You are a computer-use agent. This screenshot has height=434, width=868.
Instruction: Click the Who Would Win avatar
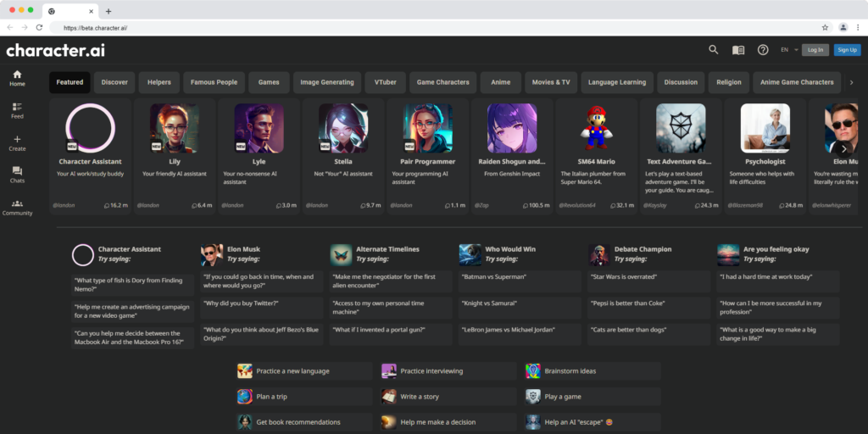[470, 255]
